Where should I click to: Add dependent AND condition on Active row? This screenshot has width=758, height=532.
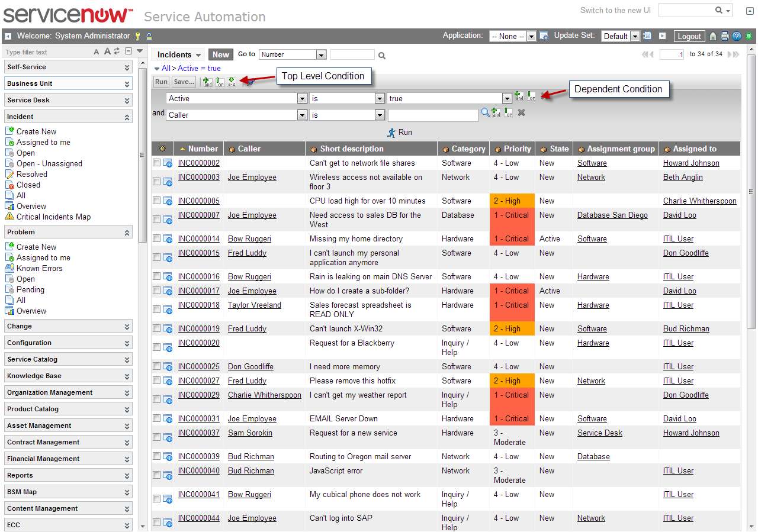519,96
